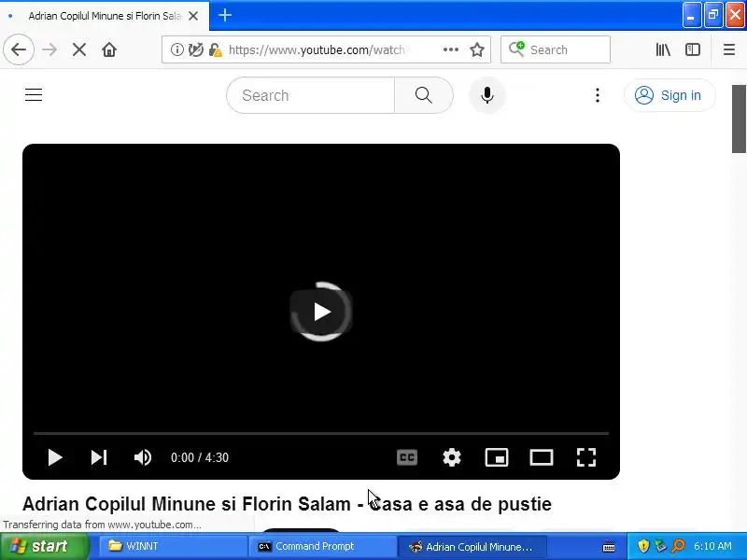The width and height of the screenshot is (747, 560).
Task: Mute the video volume
Action: 143,457
